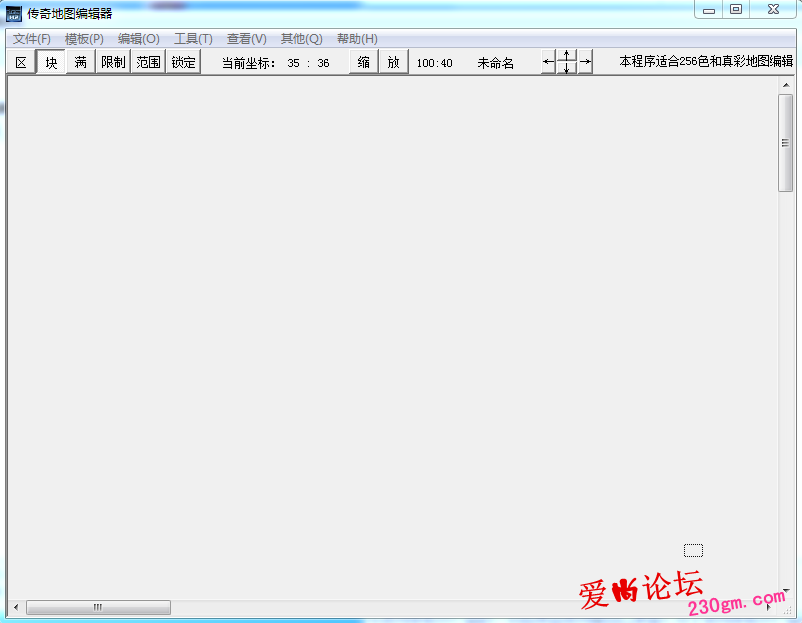The width and height of the screenshot is (802, 623).
Task: Click the horizontal scrollbar thumb
Action: [x=98, y=607]
